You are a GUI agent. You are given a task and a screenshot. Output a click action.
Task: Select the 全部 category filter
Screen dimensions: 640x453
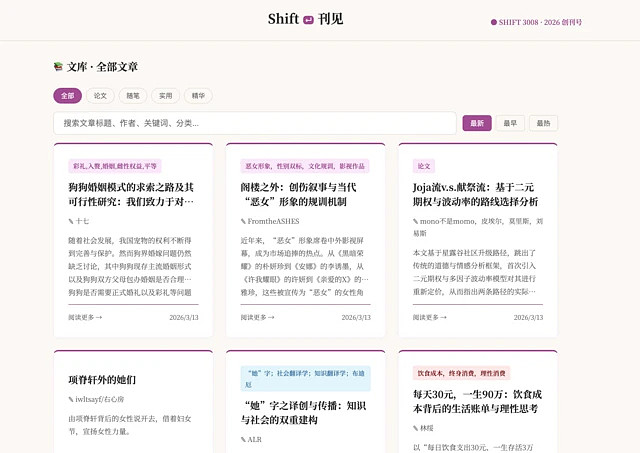(x=68, y=96)
